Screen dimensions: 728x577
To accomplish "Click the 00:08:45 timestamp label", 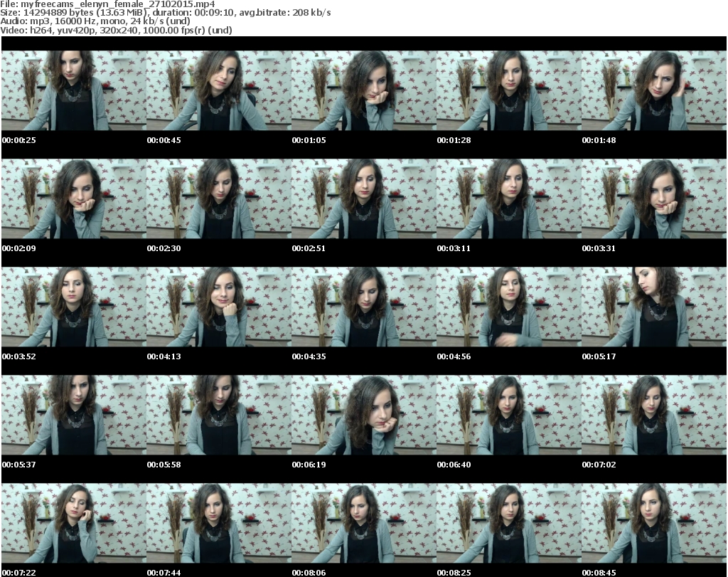I will click(x=599, y=573).
